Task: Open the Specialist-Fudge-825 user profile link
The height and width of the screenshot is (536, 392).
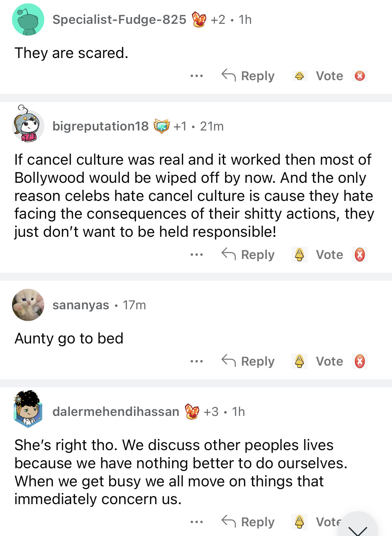Action: coord(119,20)
